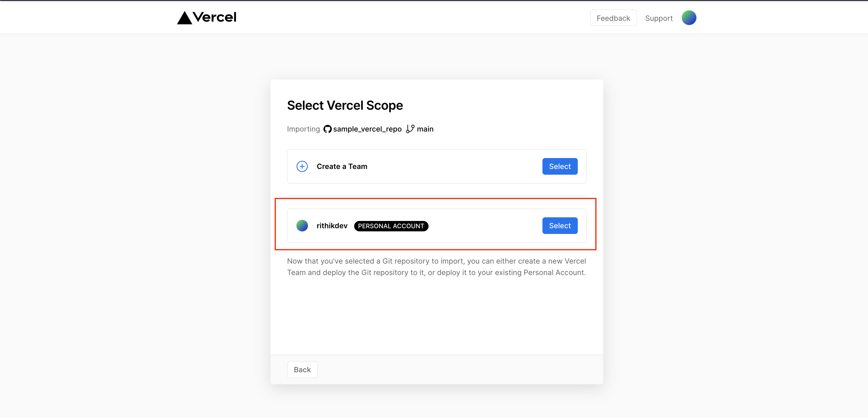Image resolution: width=868 pixels, height=418 pixels.
Task: Click the GitHub icon beside sample_vercel_repo
Action: click(327, 129)
